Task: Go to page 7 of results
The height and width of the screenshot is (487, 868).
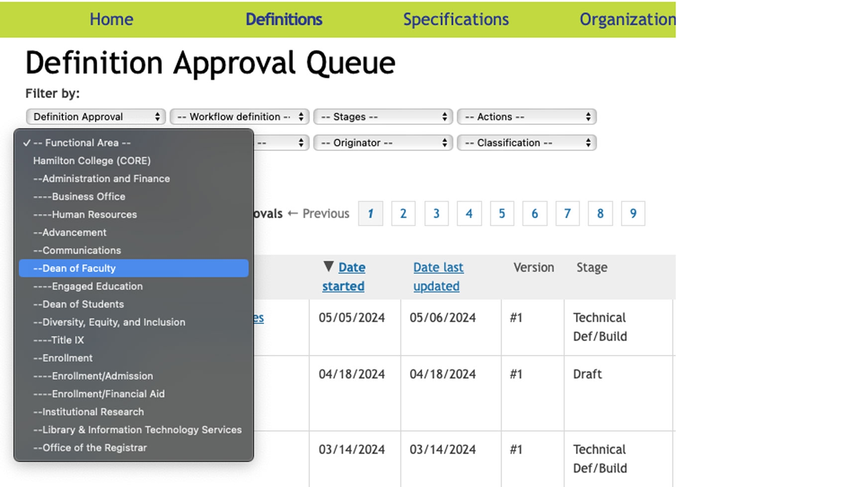Action: pos(568,214)
